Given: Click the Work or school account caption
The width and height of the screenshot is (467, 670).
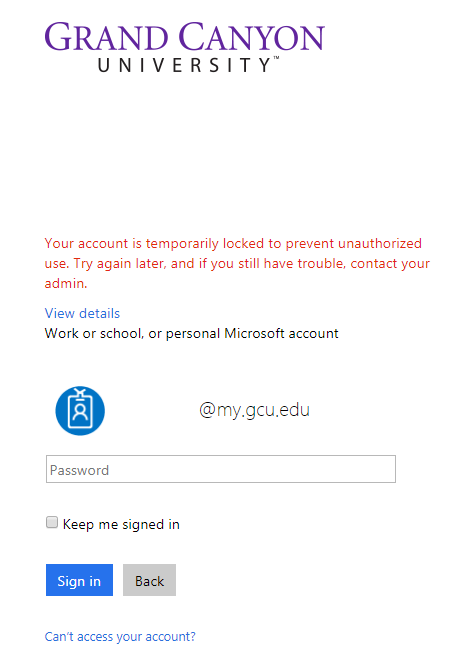Looking at the screenshot, I should (x=191, y=333).
